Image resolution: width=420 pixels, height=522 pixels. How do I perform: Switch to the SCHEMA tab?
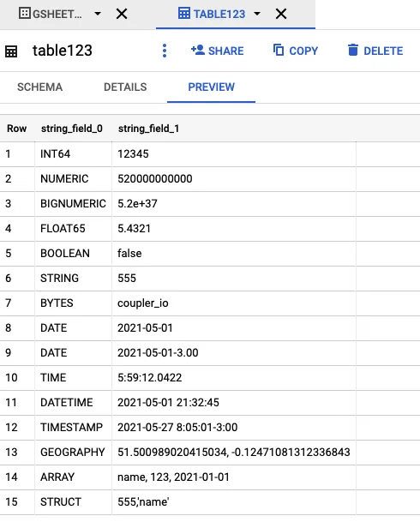point(39,87)
